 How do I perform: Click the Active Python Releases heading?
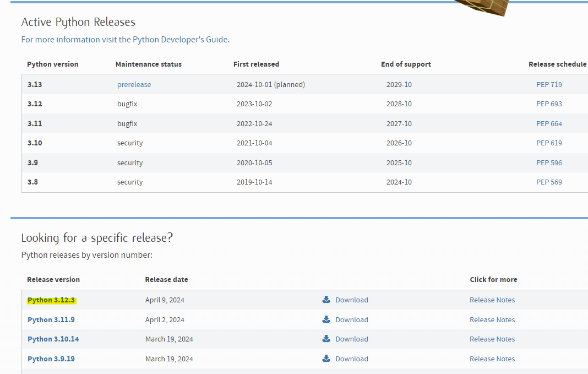tap(78, 22)
